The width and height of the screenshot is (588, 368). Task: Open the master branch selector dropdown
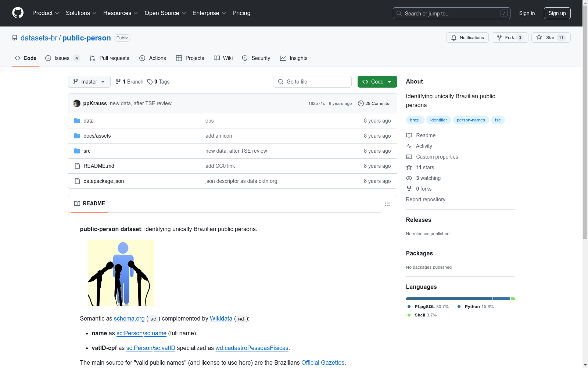pyautogui.click(x=89, y=82)
